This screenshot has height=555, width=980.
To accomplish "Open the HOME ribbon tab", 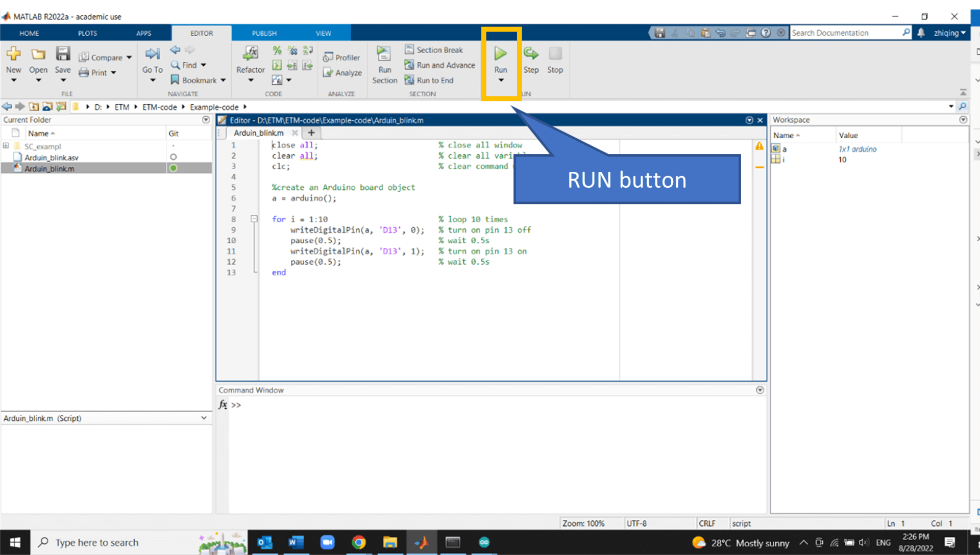I will tap(29, 33).
